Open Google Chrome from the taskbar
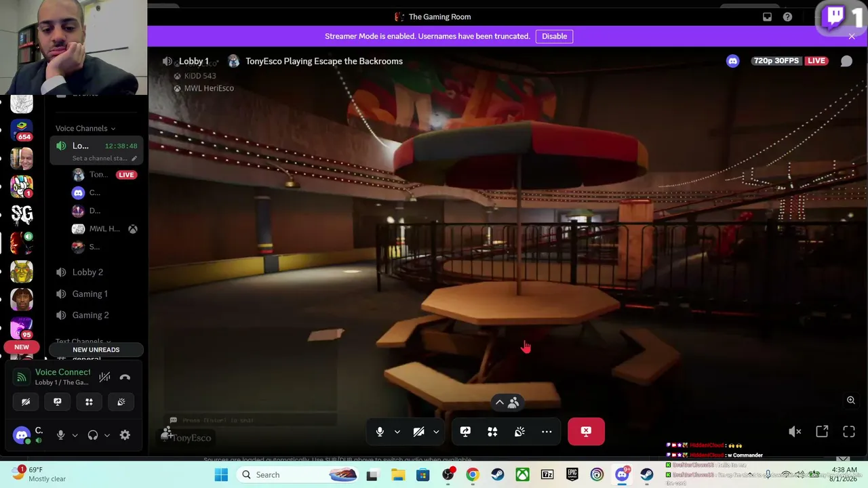868x488 pixels. coord(472,474)
